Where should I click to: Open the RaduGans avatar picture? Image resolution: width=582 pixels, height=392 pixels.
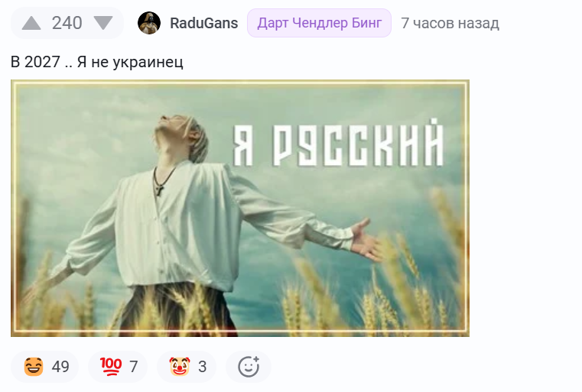point(149,23)
